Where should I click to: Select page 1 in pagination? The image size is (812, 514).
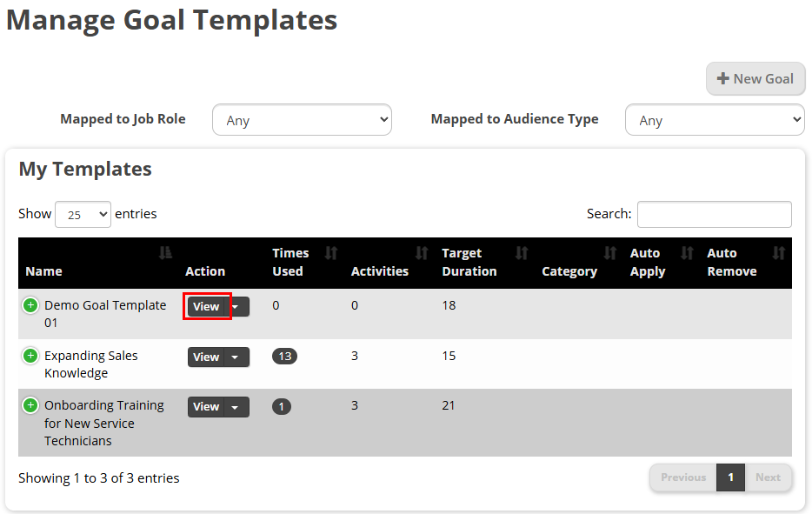(730, 477)
